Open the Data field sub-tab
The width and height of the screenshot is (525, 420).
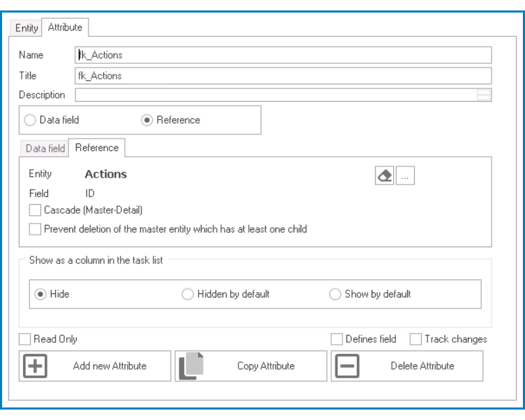pyautogui.click(x=45, y=148)
